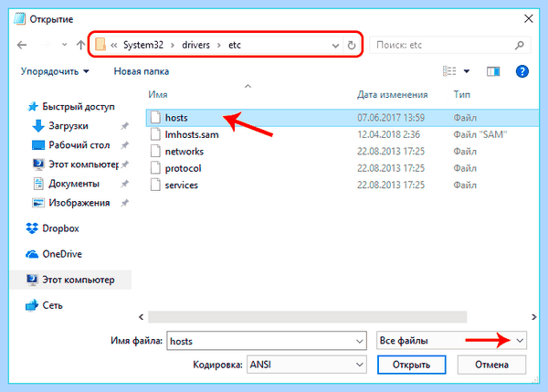This screenshot has width=548, height=392.
Task: Select highlighted Этот компьютер sidebar item
Action: (x=71, y=280)
